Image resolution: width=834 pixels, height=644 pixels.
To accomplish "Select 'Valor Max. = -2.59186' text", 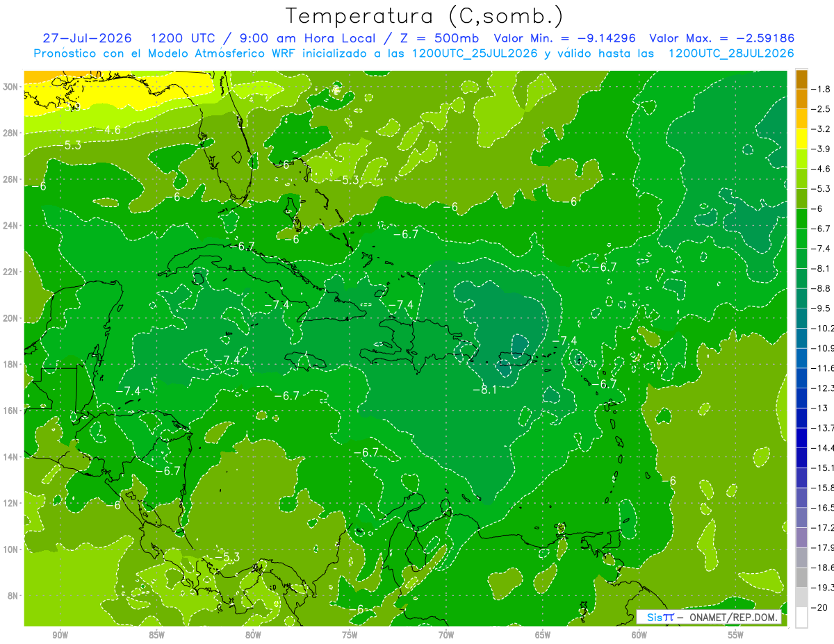I will [x=722, y=38].
